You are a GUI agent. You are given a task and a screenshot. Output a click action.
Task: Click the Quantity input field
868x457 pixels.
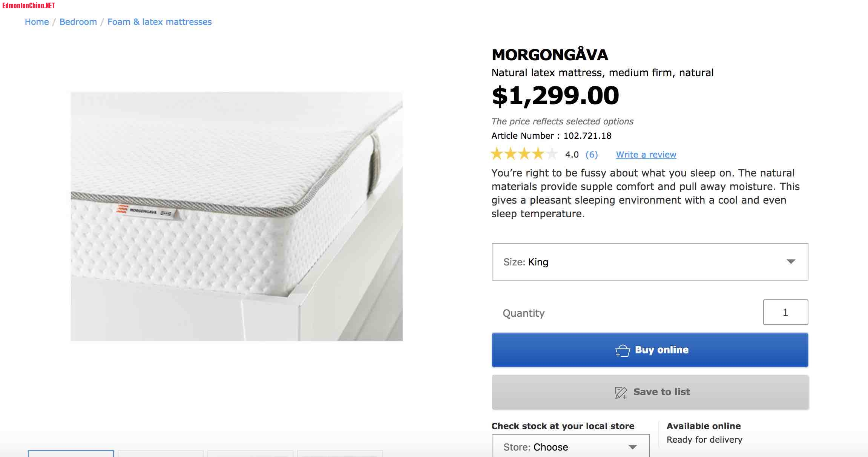pos(785,312)
